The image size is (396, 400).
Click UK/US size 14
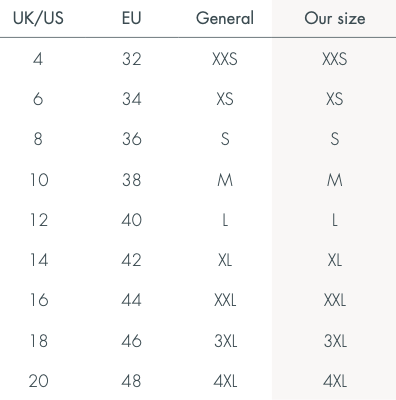[39, 260]
